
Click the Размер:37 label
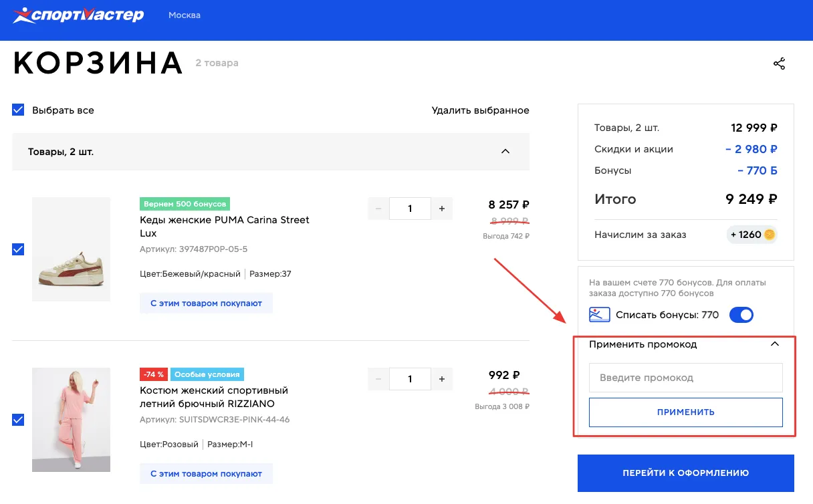(271, 274)
